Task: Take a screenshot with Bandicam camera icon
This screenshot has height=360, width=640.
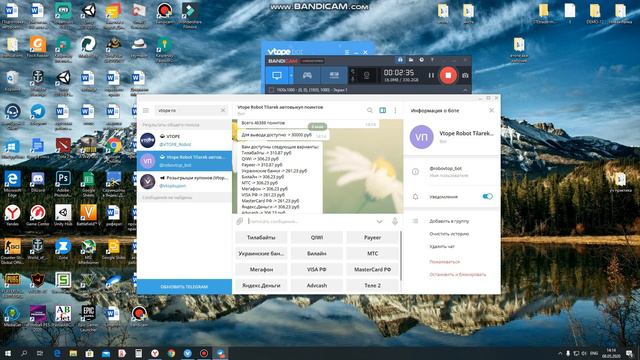Action: tap(465, 76)
